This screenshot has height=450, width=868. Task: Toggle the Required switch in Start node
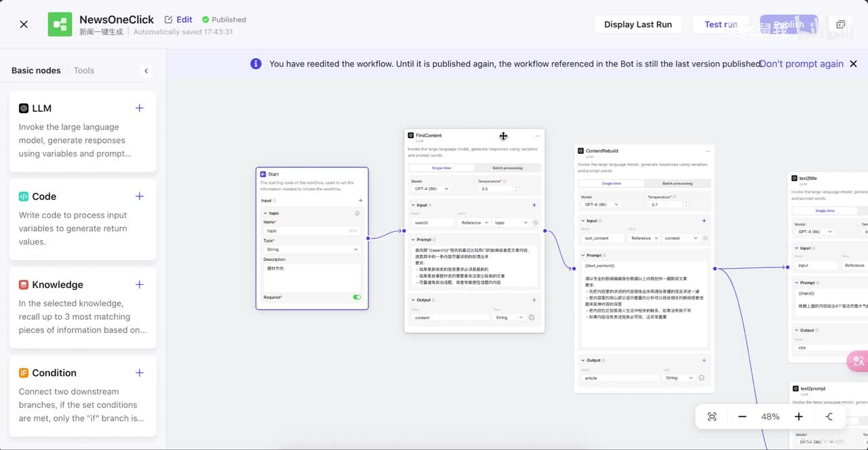[357, 297]
